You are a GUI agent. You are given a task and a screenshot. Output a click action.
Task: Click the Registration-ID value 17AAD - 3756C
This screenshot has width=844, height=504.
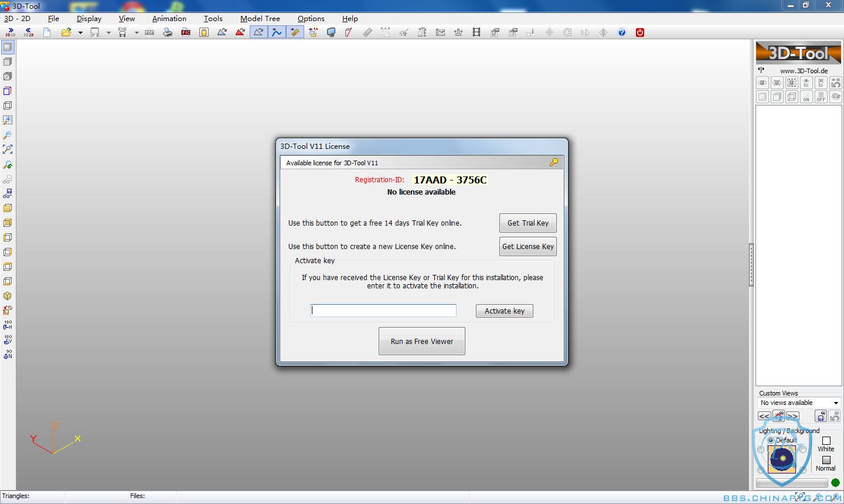coord(450,180)
